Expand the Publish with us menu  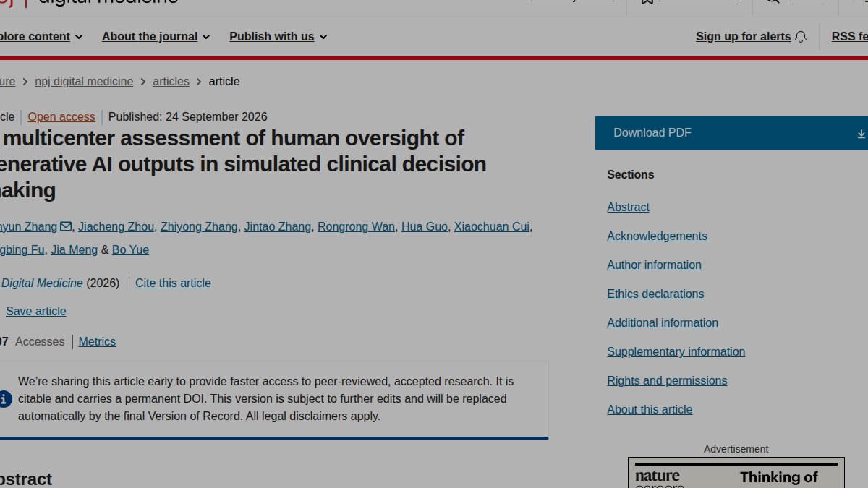278,37
